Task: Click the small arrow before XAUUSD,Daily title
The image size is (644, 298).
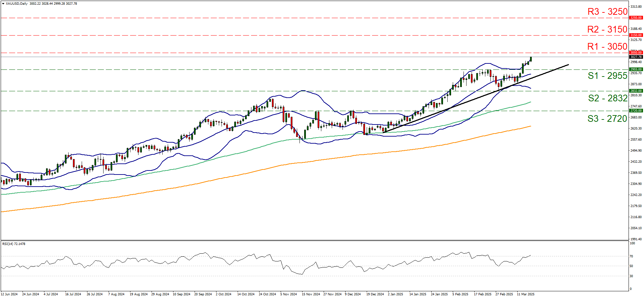Action: click(3, 4)
